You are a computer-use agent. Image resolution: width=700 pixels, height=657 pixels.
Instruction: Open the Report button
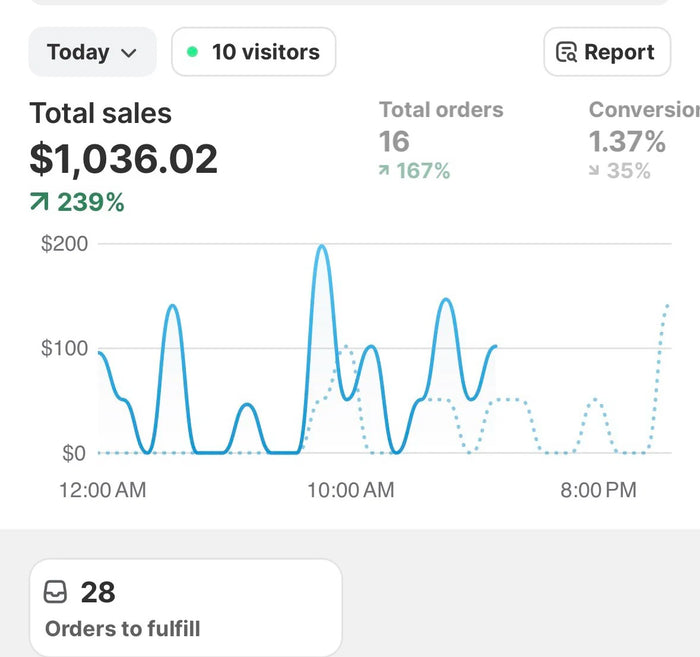607,52
